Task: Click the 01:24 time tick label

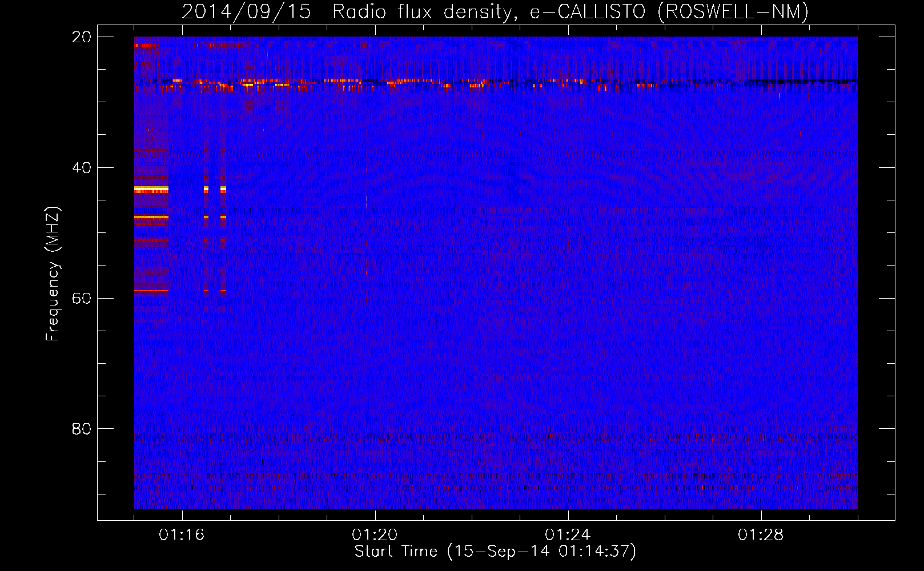Action: [568, 534]
